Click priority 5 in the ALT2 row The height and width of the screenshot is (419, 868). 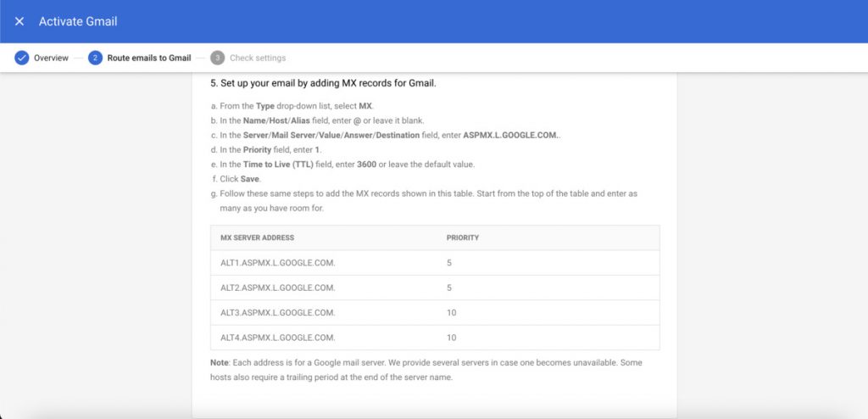[449, 288]
